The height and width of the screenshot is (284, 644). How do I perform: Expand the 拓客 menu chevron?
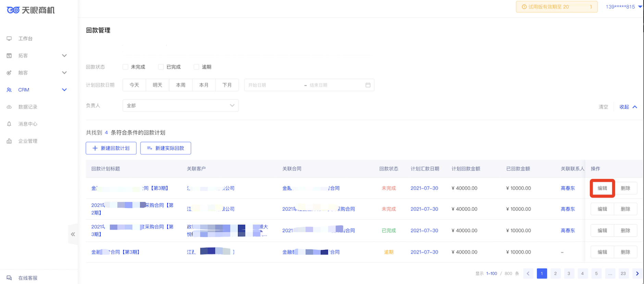coord(64,56)
